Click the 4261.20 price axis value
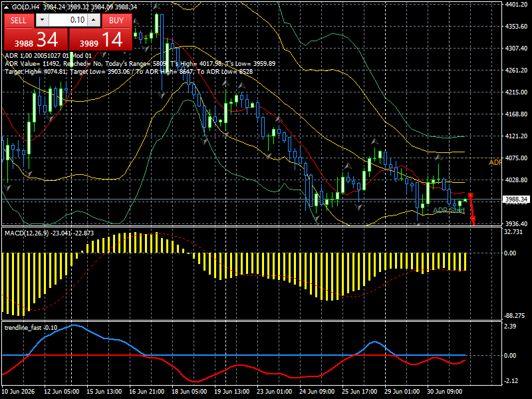The width and height of the screenshot is (532, 399). click(x=516, y=70)
